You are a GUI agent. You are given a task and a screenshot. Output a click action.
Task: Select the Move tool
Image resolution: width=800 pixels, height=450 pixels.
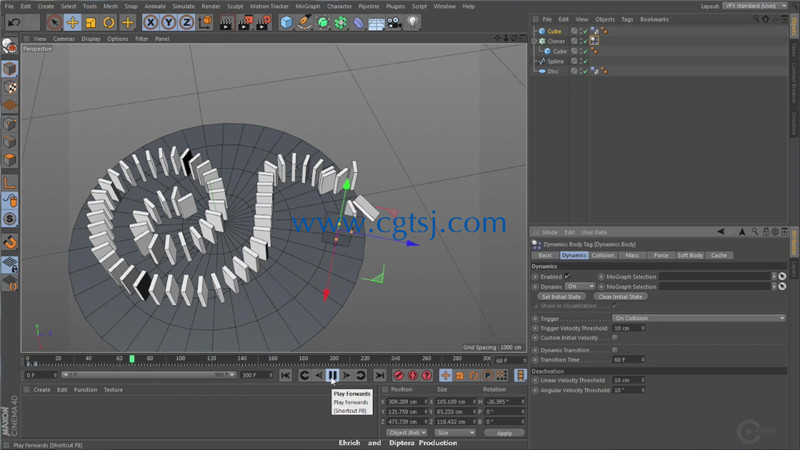72,22
